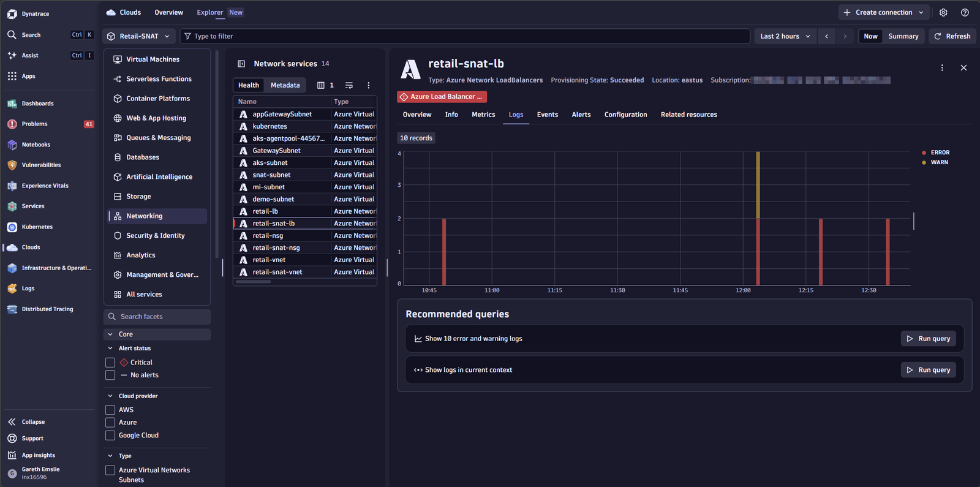Open retail-snat-lb details more options menu

(942, 68)
